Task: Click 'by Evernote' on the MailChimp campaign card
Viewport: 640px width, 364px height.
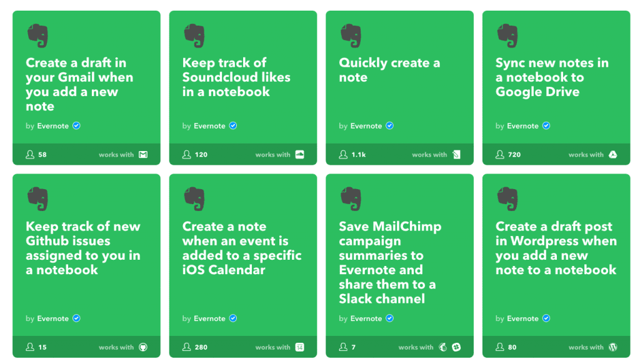Action: [x=361, y=318]
